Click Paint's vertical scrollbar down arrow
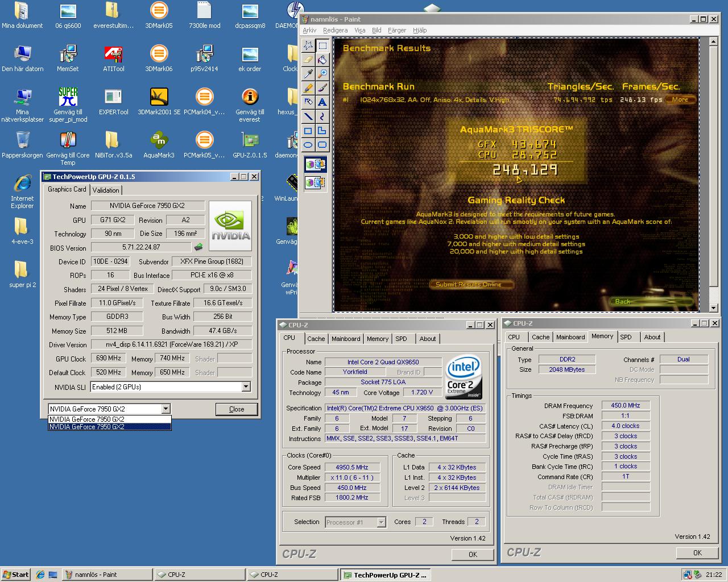 point(713,308)
